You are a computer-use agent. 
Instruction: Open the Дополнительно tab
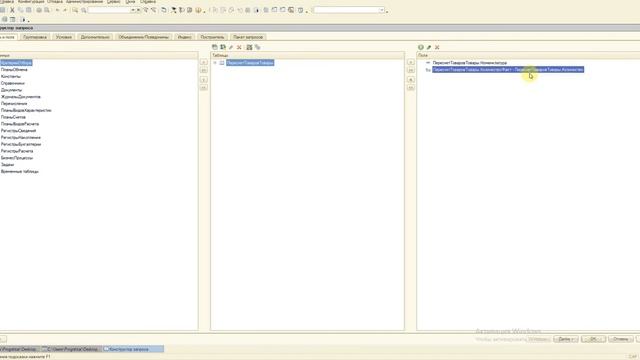coord(95,37)
